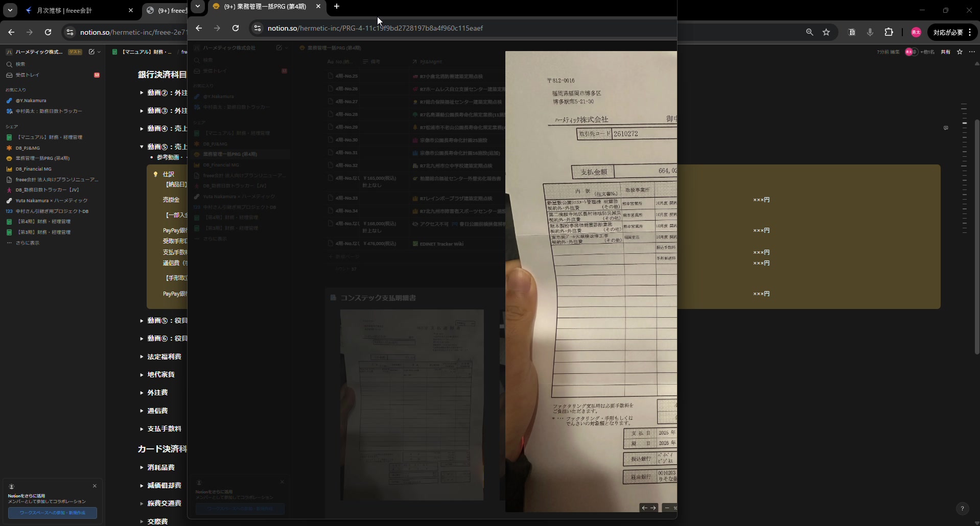Image resolution: width=980 pixels, height=526 pixels.
Task: Click the browser zoom magnifier icon
Action: pos(809,32)
